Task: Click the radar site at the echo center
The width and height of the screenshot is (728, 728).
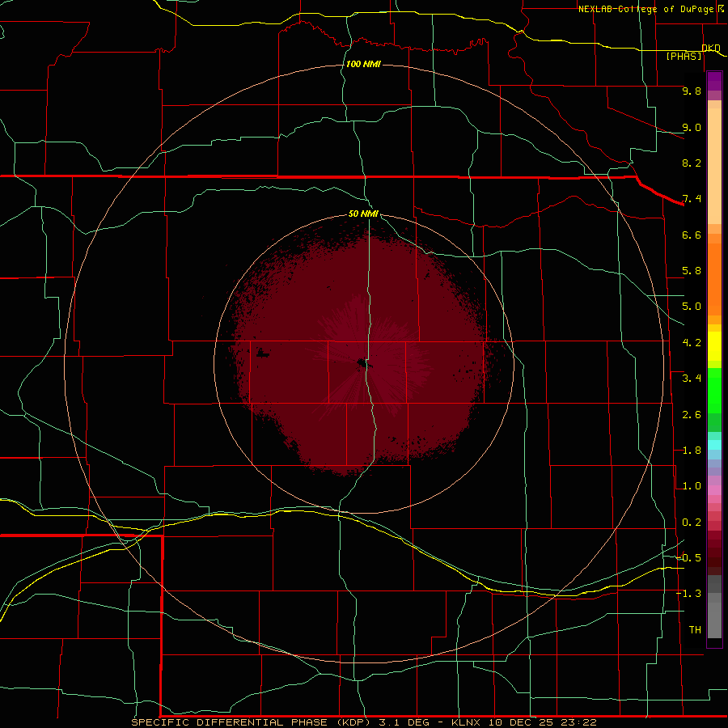Action: click(x=363, y=363)
